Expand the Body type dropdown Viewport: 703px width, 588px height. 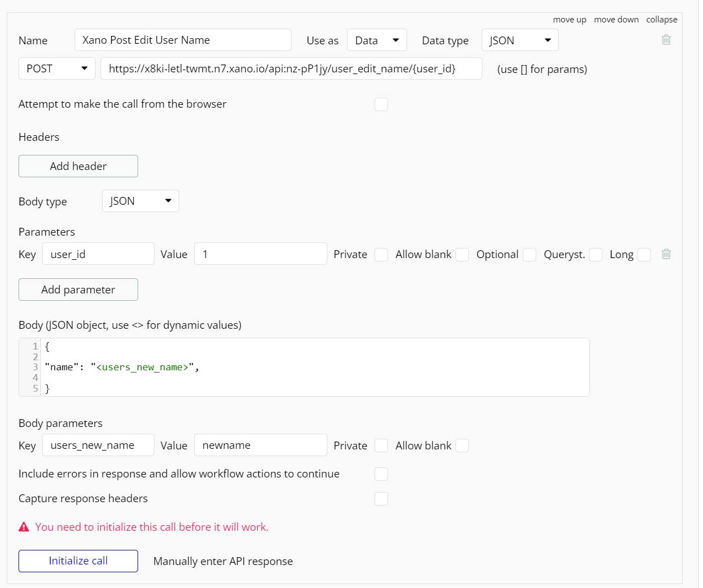coord(140,201)
